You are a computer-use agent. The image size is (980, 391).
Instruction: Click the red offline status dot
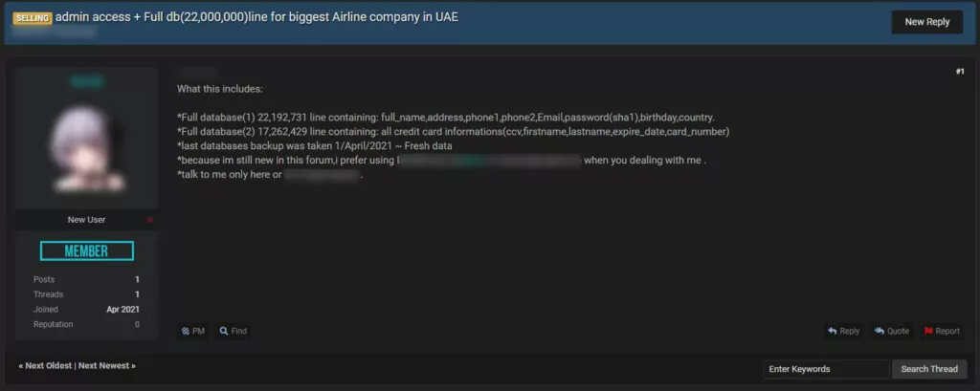coord(150,220)
